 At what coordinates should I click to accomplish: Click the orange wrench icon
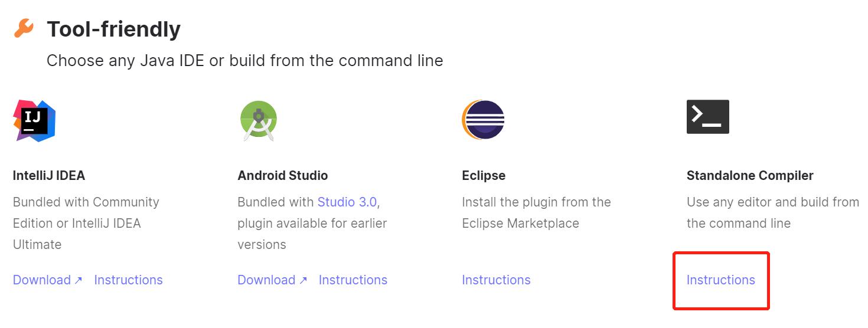click(24, 28)
